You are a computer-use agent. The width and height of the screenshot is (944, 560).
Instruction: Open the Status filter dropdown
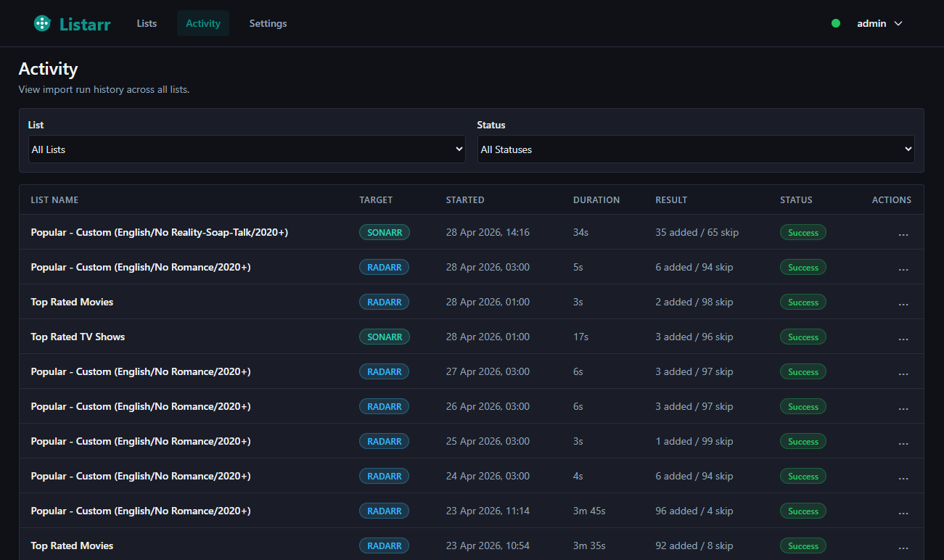(x=696, y=149)
